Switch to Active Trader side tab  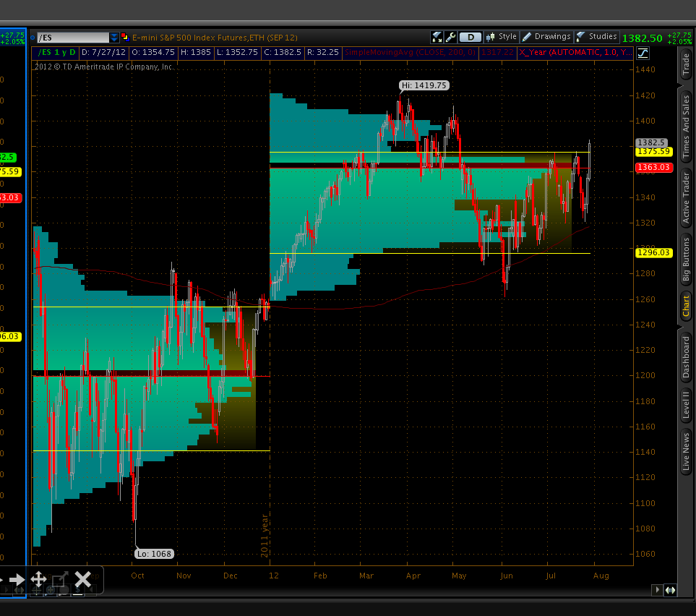(686, 198)
